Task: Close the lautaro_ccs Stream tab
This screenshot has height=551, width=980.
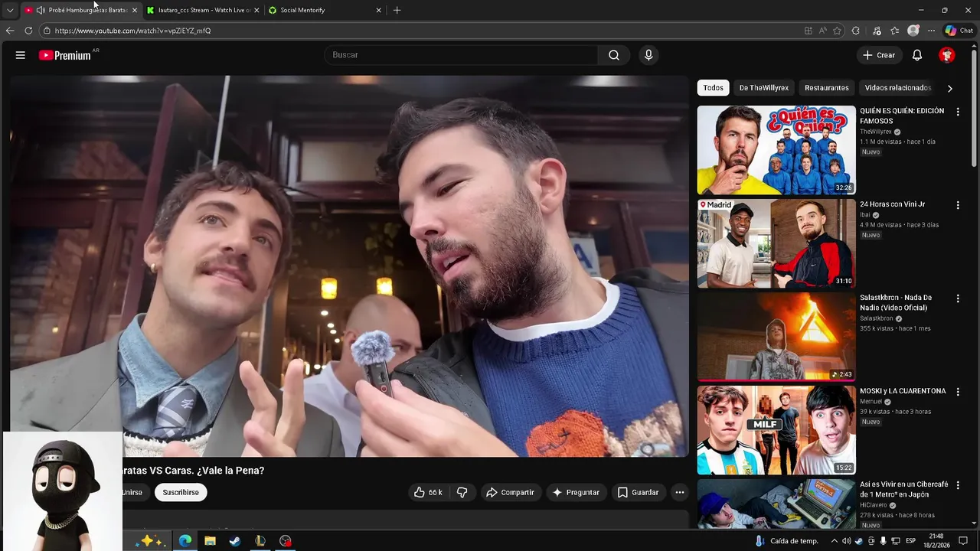Action: pyautogui.click(x=256, y=10)
